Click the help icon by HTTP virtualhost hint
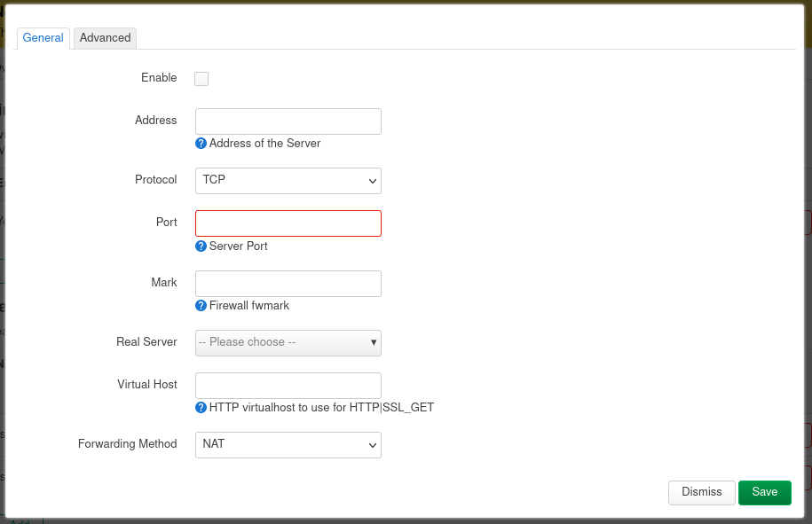812x524 pixels. (x=201, y=408)
